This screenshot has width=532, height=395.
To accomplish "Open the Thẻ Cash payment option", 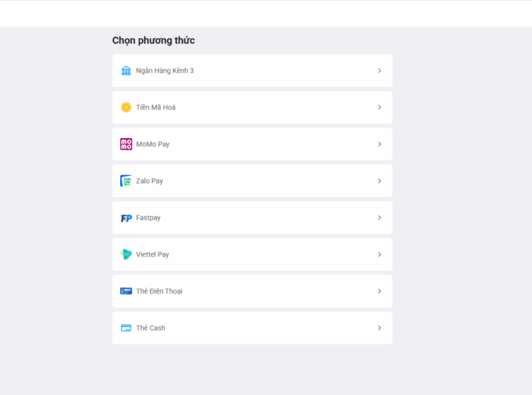I will pyautogui.click(x=252, y=328).
